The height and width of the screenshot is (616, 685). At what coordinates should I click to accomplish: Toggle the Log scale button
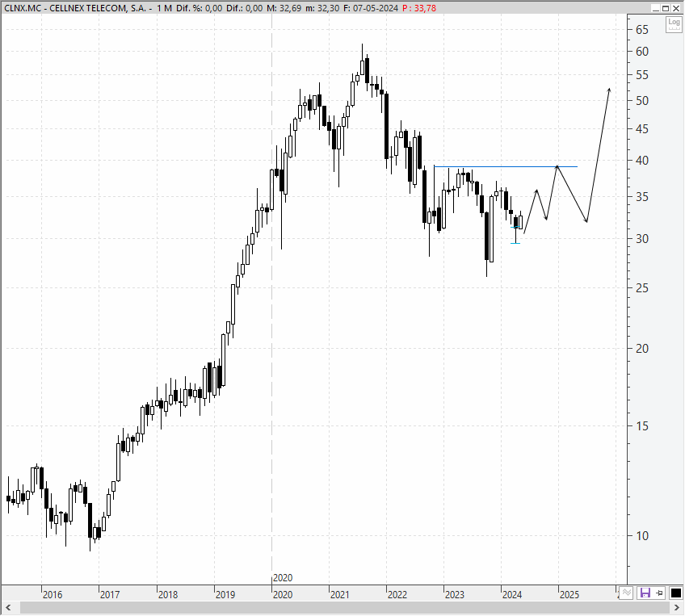(674, 23)
